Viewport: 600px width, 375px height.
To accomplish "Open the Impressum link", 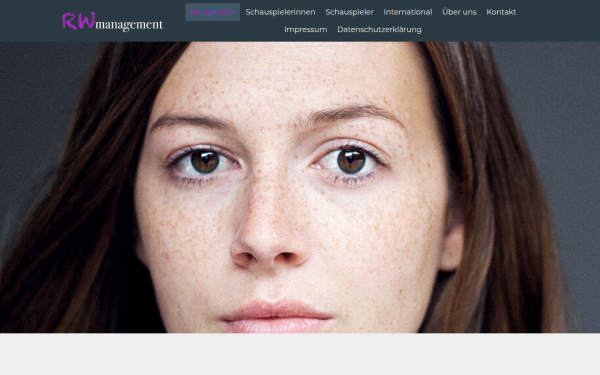I will (305, 29).
